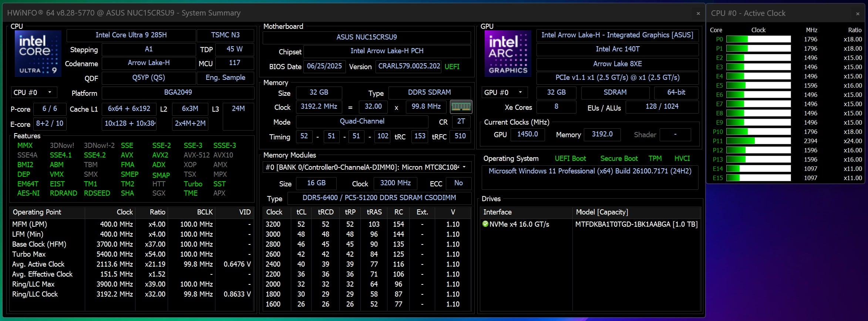Click the memory module icon beside the clock
Screen dimensions: 868x321
461,107
